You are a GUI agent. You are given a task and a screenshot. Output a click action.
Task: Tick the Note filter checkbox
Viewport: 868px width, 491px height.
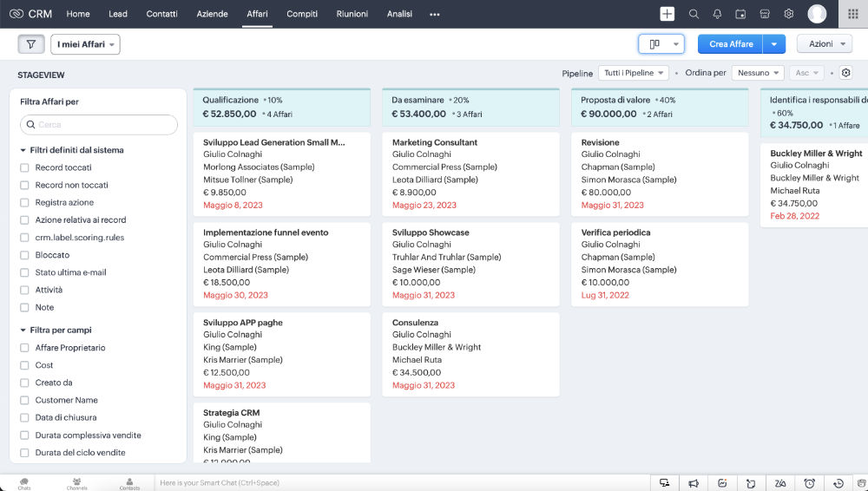(24, 307)
